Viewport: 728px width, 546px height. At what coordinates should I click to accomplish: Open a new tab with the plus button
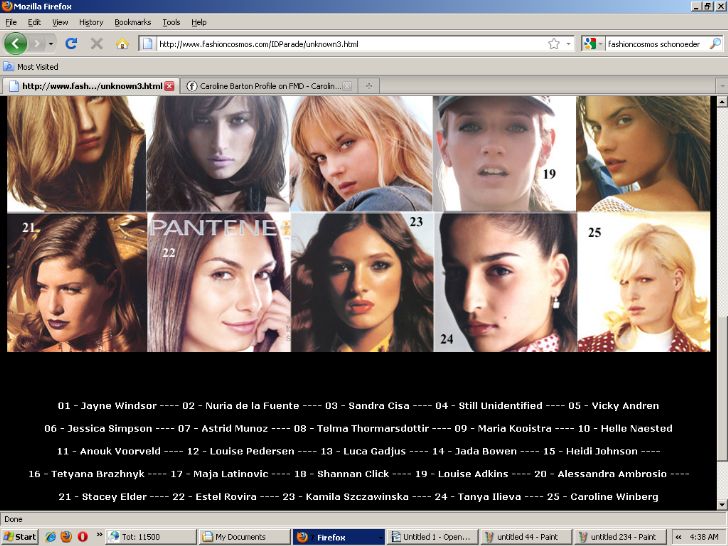point(369,86)
